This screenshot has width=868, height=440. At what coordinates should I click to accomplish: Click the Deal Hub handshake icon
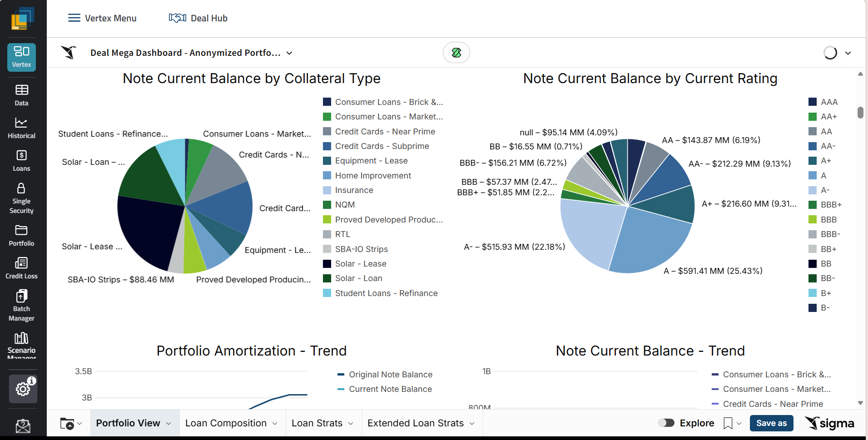(x=178, y=18)
